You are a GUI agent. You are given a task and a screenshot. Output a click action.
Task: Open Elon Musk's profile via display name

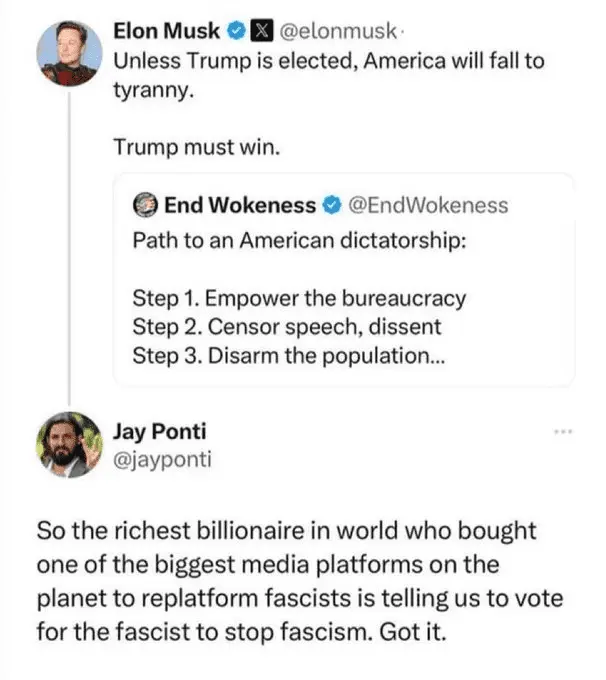(168, 30)
